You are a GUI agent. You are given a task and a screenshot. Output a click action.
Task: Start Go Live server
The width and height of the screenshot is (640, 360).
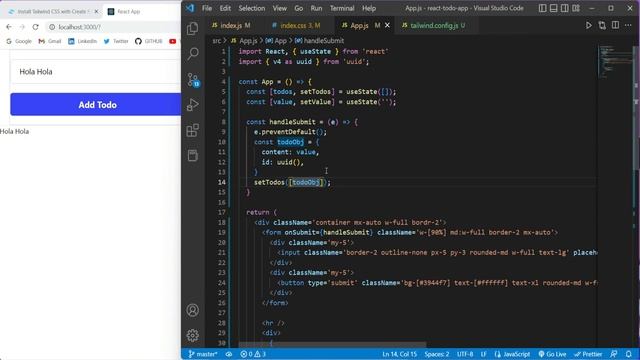(x=552, y=354)
